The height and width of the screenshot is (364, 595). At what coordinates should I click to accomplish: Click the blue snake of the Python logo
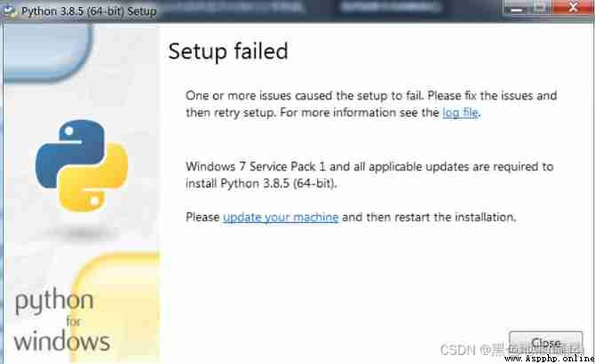point(70,154)
